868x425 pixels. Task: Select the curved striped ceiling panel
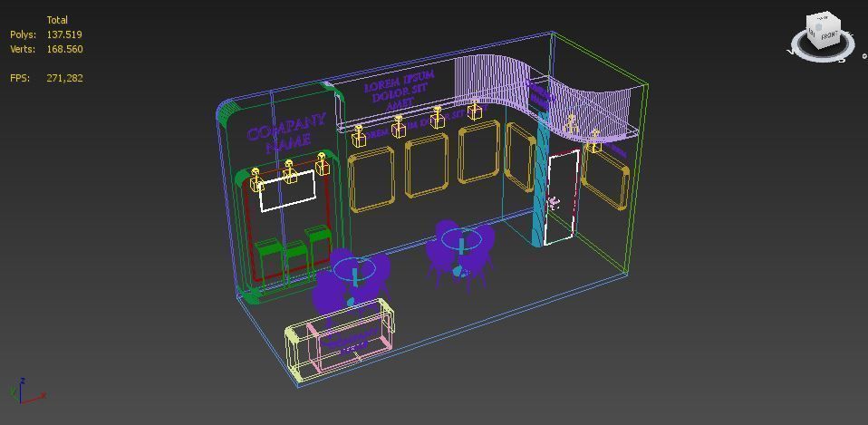coord(543,97)
